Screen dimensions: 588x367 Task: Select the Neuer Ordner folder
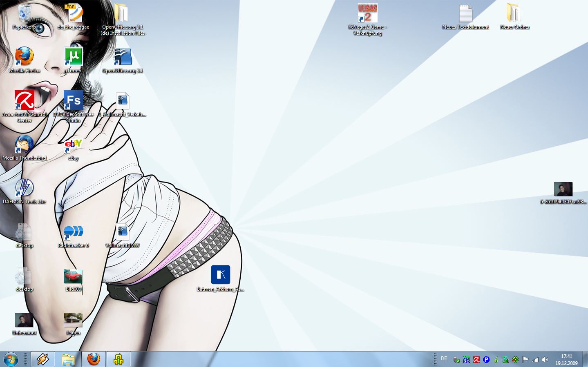[514, 13]
